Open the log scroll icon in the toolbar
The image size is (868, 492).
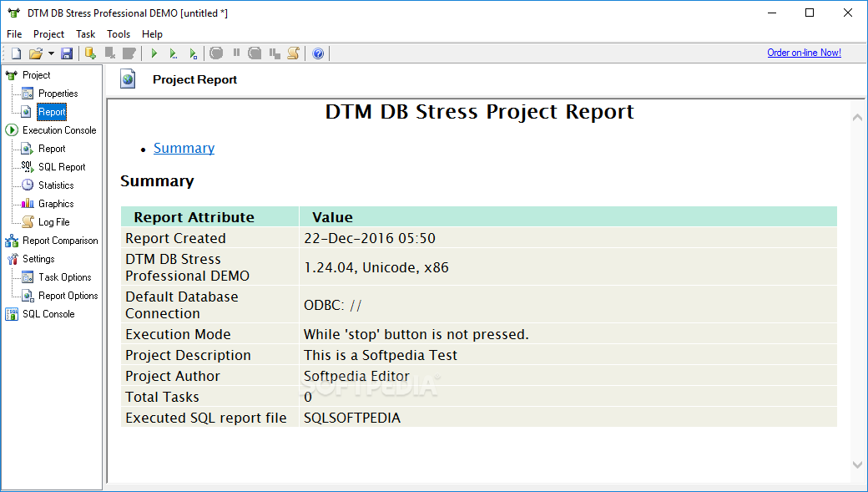click(294, 53)
